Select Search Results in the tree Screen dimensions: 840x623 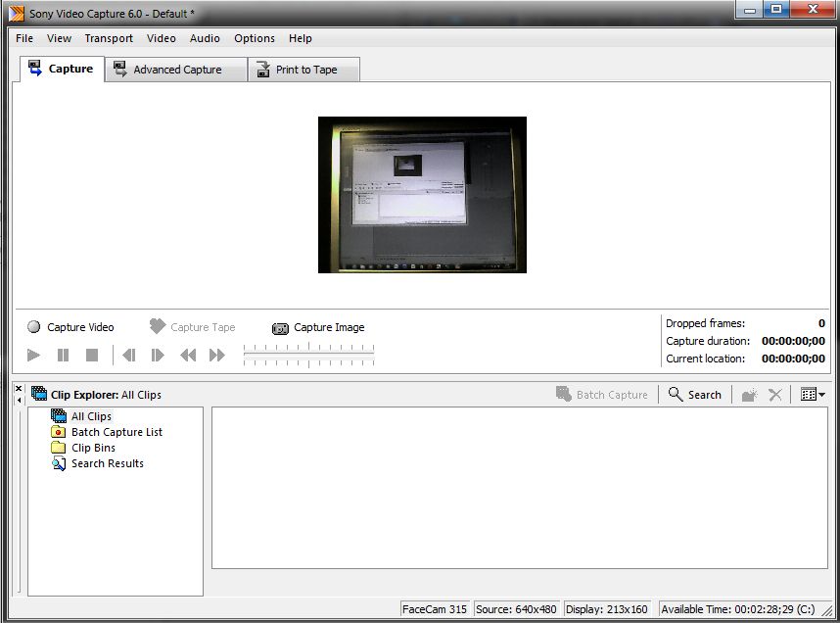click(x=107, y=463)
